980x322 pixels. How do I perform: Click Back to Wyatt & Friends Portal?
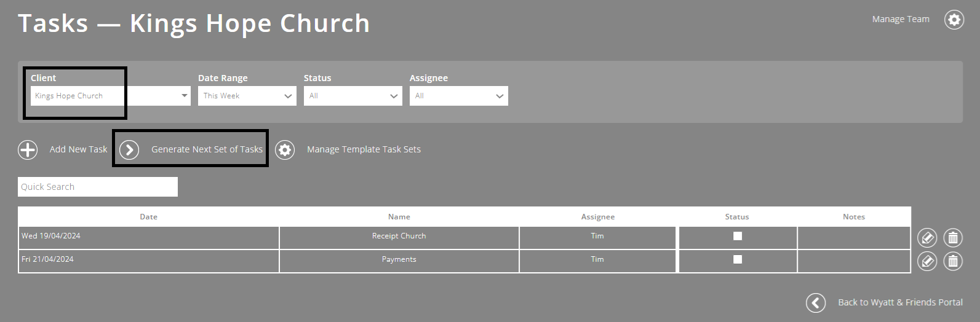900,302
